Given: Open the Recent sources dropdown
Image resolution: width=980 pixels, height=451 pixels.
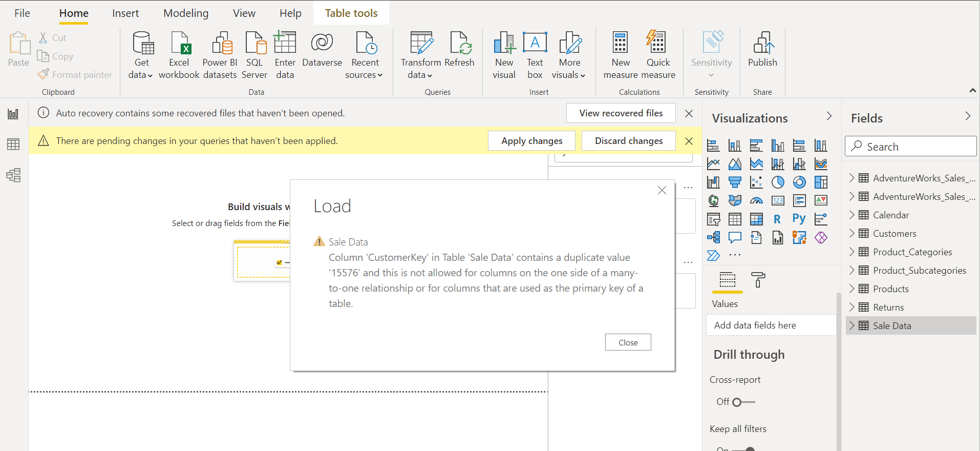Looking at the screenshot, I should pyautogui.click(x=365, y=55).
